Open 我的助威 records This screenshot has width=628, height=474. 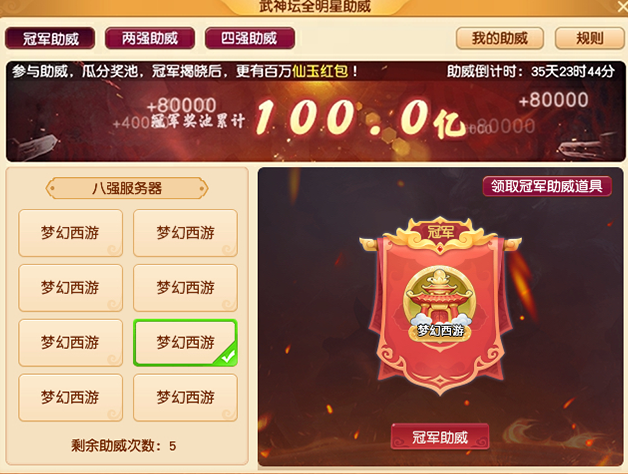click(x=499, y=38)
